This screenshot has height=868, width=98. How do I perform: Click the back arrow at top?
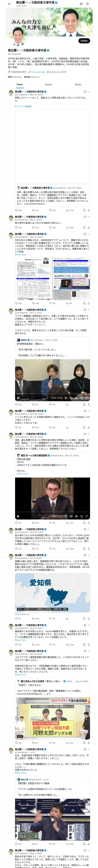pyautogui.click(x=9, y=4)
